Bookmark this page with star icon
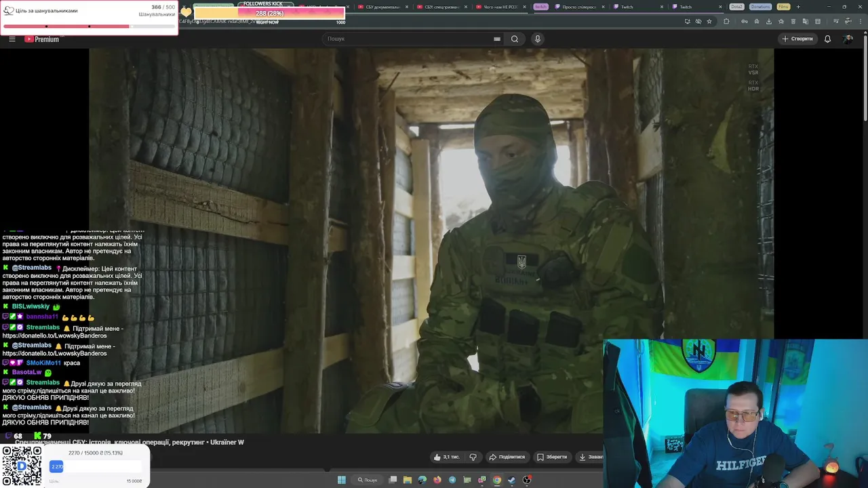Viewport: 868px width, 488px height. [x=709, y=21]
